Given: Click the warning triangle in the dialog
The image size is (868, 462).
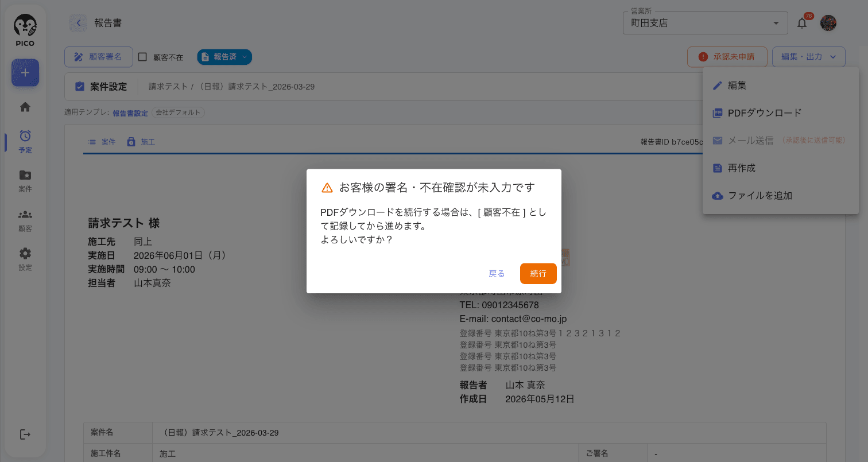Looking at the screenshot, I should point(327,188).
